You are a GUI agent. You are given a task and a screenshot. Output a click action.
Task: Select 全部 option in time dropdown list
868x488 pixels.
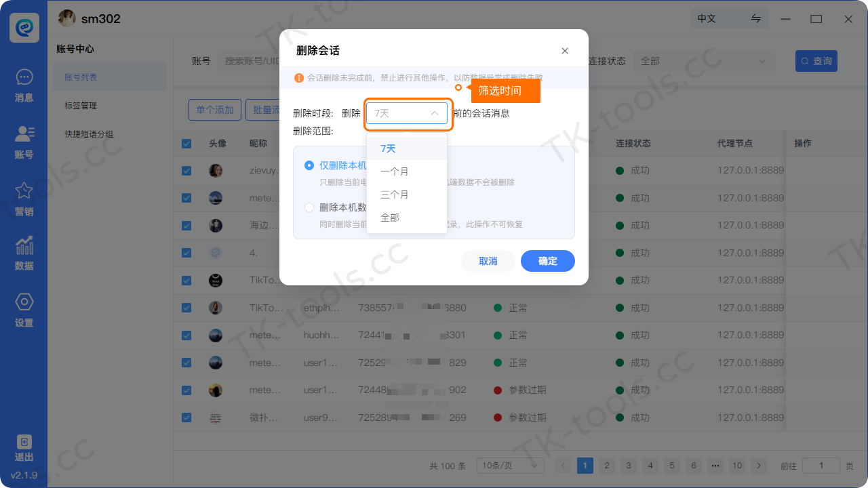407,218
